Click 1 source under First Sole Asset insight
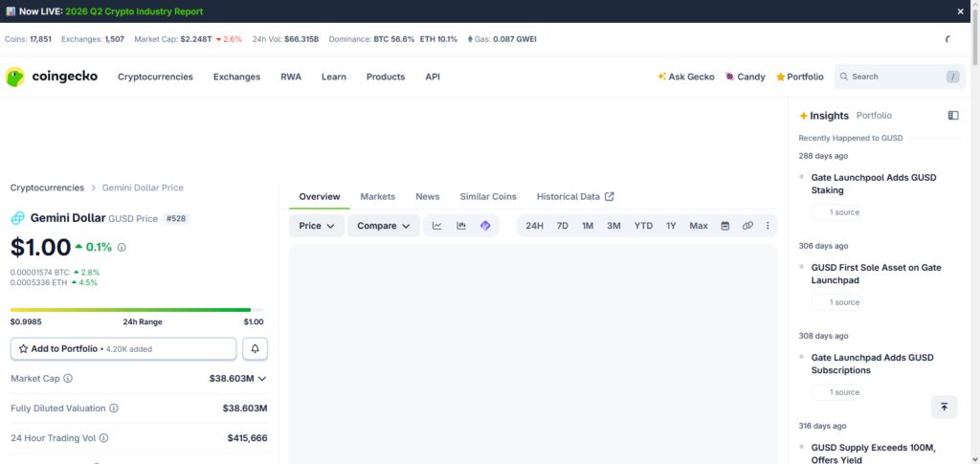Image resolution: width=980 pixels, height=464 pixels. 836,302
